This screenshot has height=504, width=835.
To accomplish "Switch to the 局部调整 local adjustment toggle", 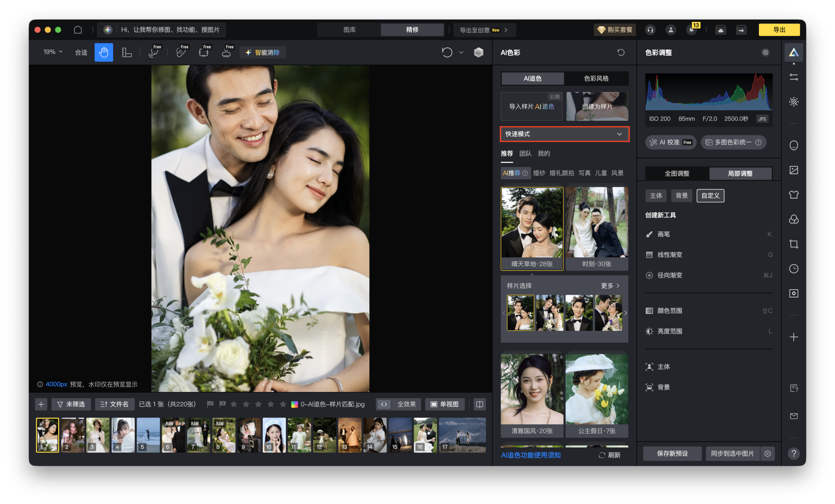I will pos(740,173).
